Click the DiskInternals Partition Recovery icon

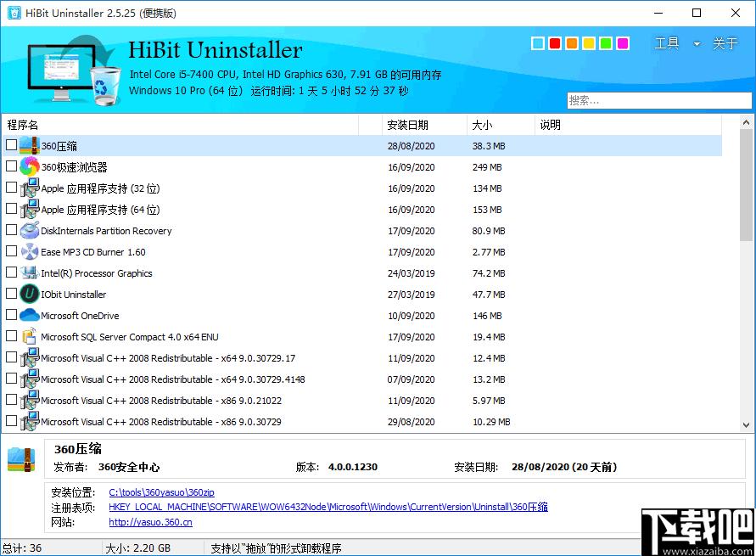click(30, 231)
